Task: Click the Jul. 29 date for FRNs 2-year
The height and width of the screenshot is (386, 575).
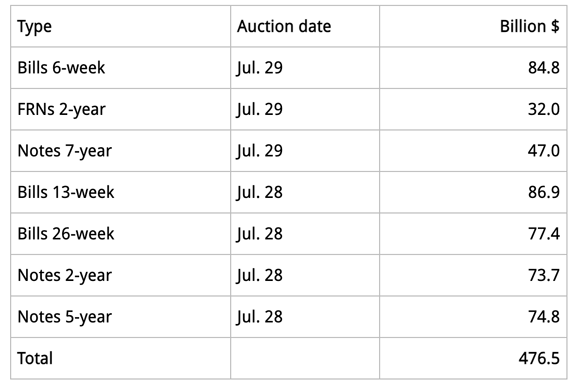Action: click(x=260, y=110)
